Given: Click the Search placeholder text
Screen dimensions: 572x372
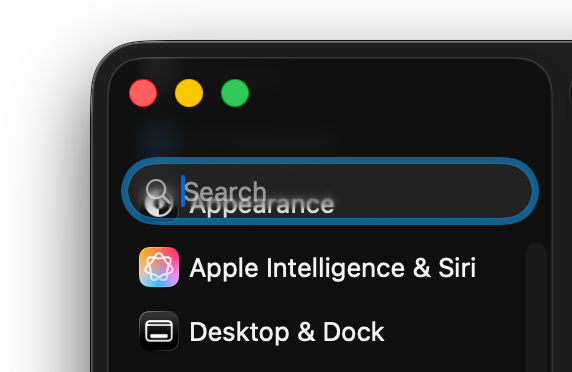Looking at the screenshot, I should click(x=225, y=191).
